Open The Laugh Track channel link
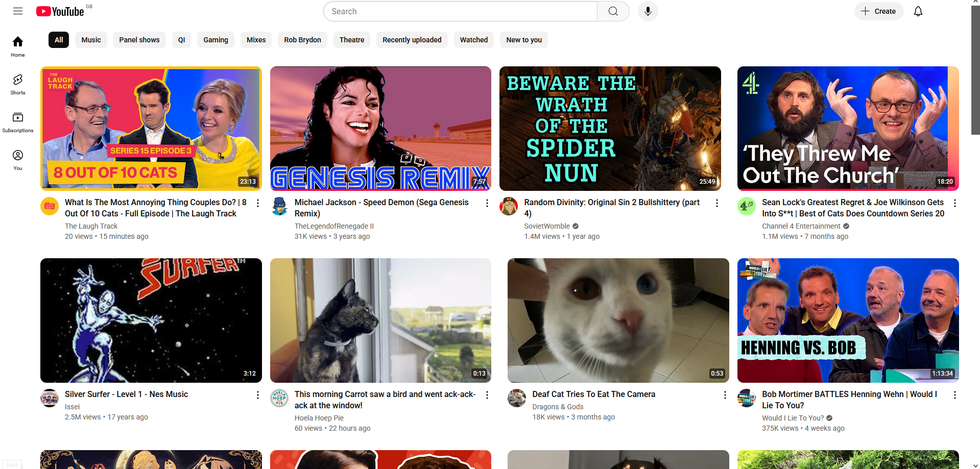This screenshot has height=469, width=980. [x=91, y=226]
